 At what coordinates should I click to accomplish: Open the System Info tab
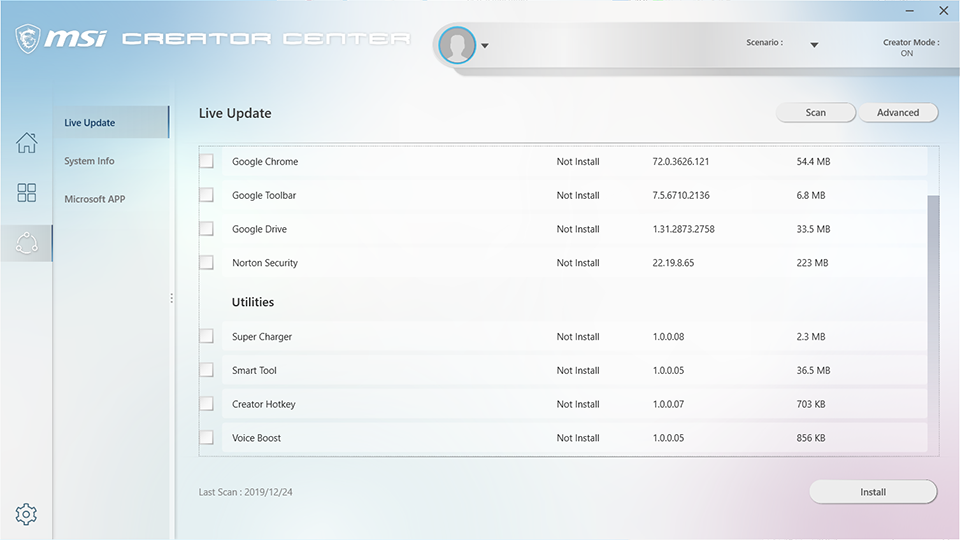point(89,161)
